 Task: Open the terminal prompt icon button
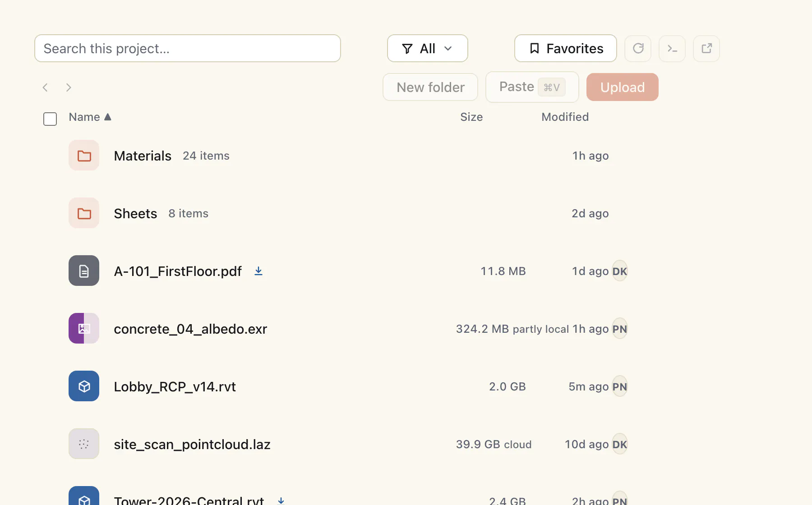click(x=672, y=48)
